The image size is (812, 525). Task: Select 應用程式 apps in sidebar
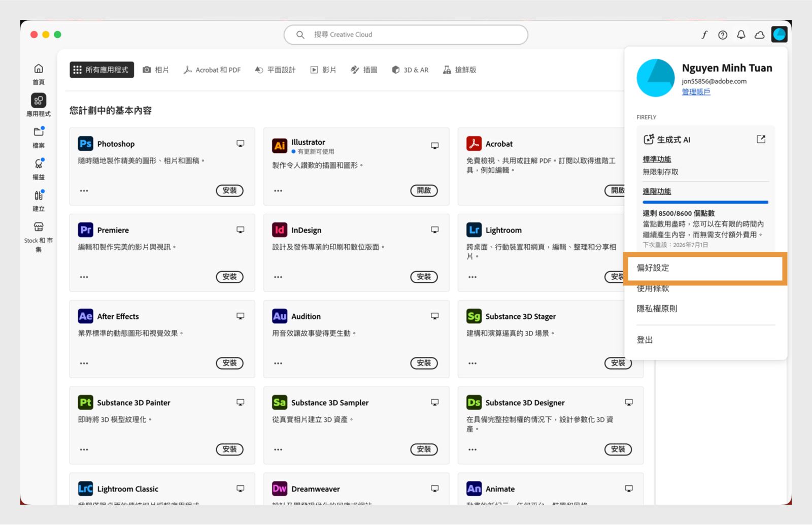[39, 105]
